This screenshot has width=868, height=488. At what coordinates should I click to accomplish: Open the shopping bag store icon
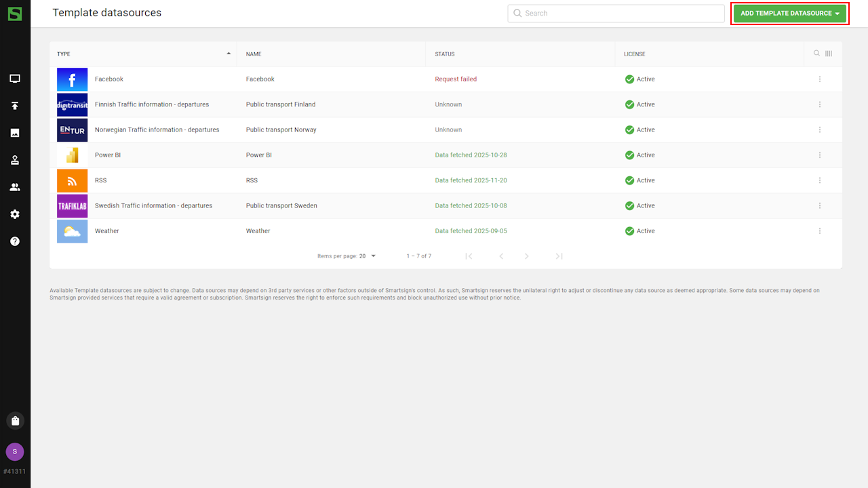pos(15,421)
